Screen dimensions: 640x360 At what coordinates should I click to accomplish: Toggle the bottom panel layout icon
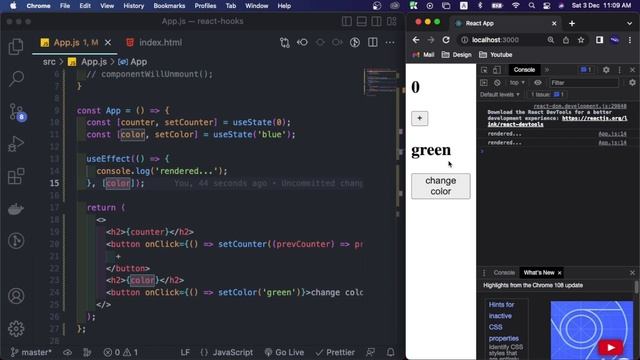(x=362, y=21)
